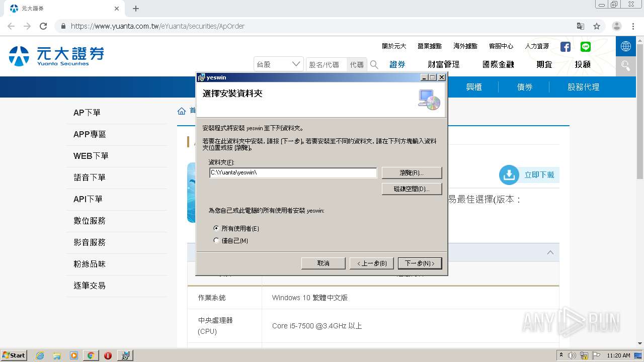This screenshot has width=644, height=362.
Task: Click the round download arrow icon
Action: (509, 175)
